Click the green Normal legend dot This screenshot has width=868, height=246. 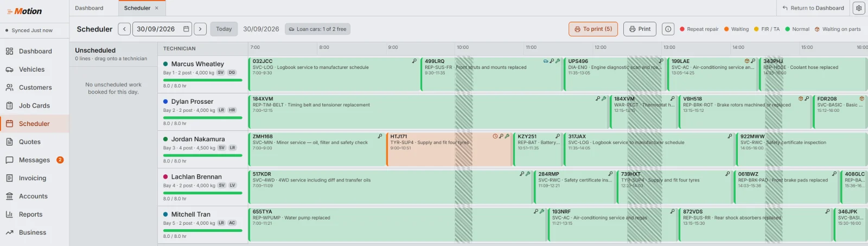[787, 29]
